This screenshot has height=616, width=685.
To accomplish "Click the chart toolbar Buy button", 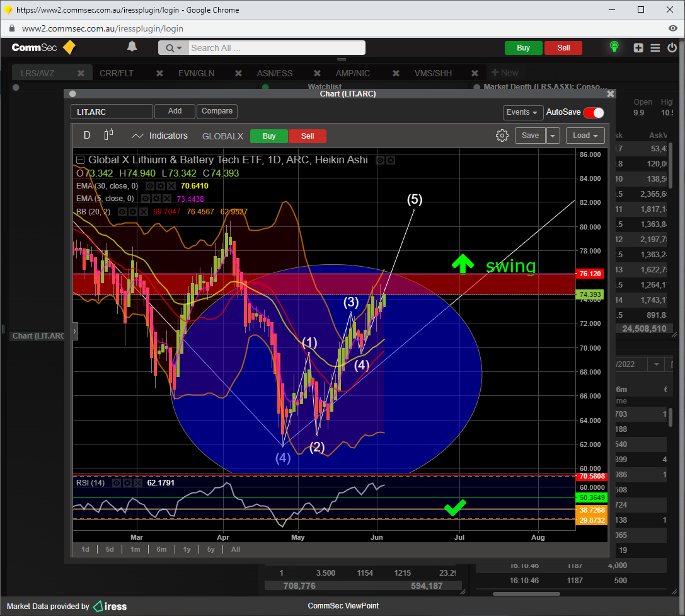I will tap(269, 136).
